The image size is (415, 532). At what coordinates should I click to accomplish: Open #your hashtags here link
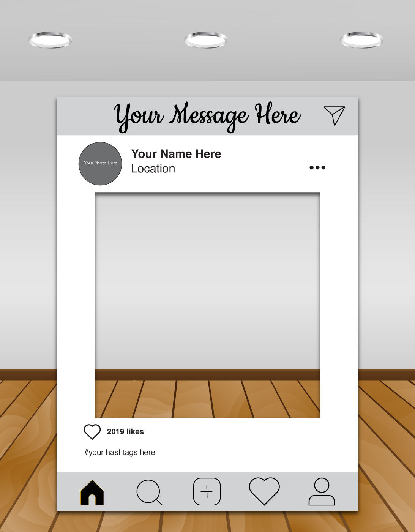pos(119,452)
